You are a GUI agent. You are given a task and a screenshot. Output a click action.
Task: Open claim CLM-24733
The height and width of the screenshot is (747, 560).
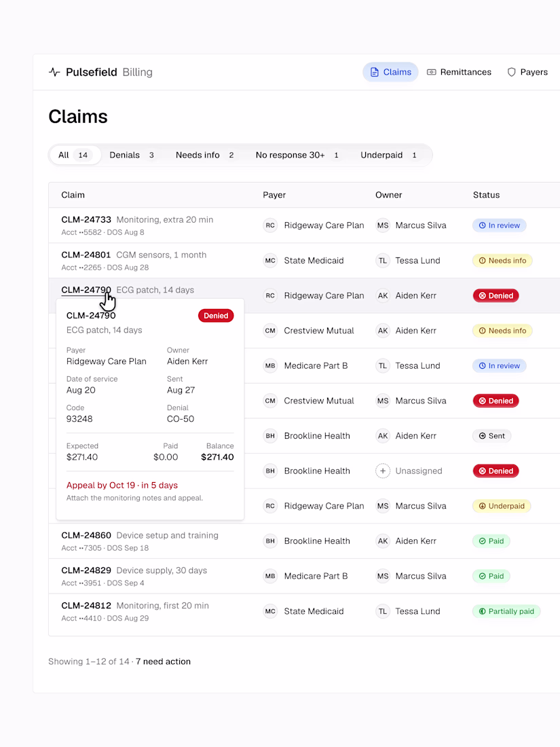click(x=86, y=219)
